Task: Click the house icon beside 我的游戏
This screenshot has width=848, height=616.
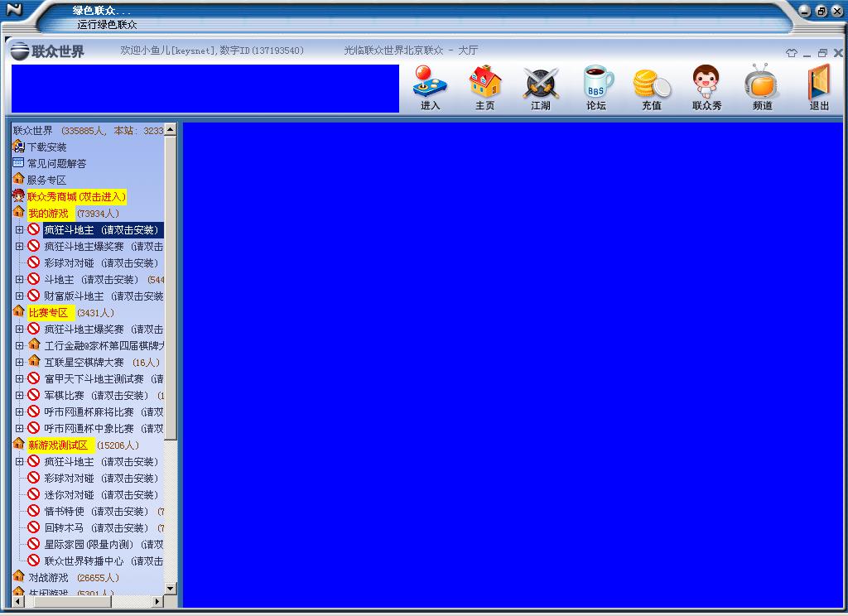Action: coord(18,213)
